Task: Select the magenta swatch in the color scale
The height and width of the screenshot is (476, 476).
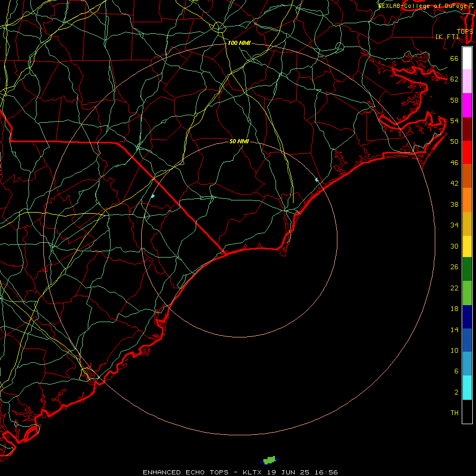Action: 467,105
